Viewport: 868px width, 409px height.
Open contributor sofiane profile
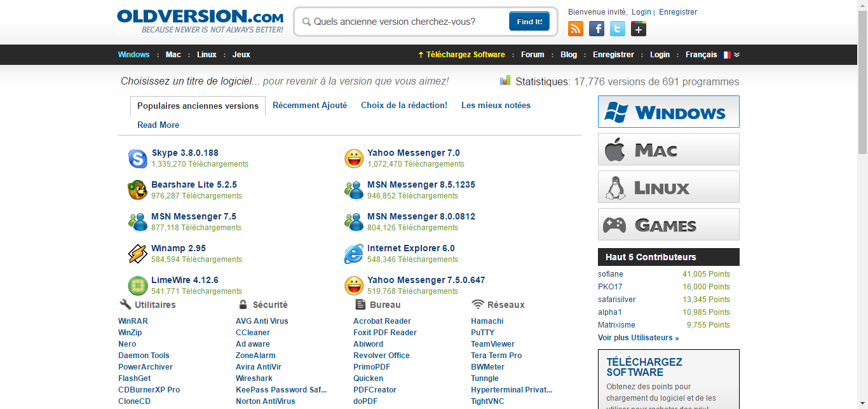tap(611, 274)
